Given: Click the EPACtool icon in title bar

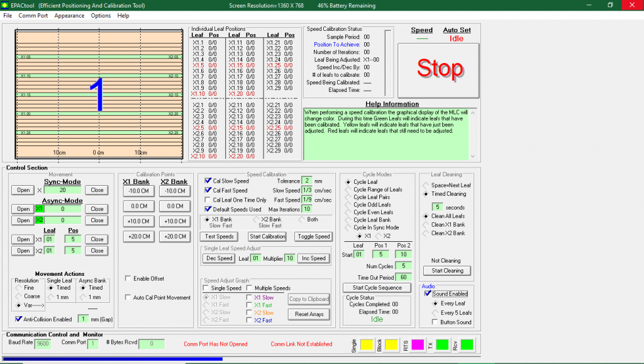Looking at the screenshot, I should (x=5, y=5).
